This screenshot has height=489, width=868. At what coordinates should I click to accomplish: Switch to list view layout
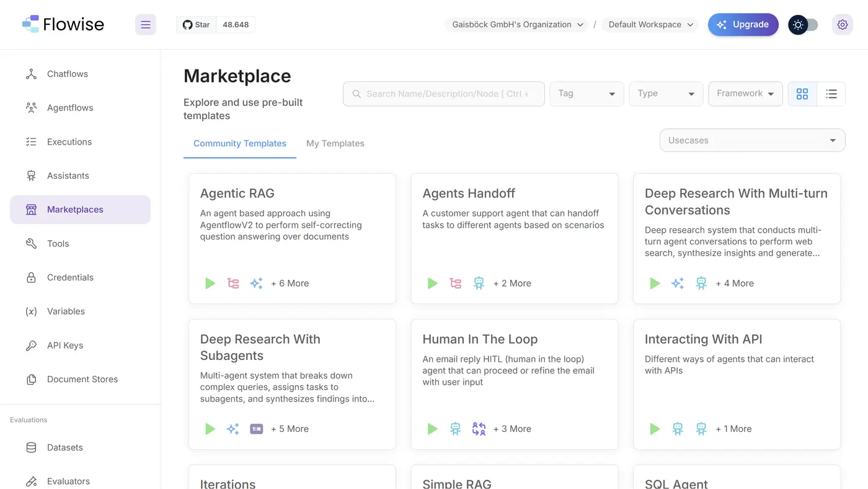pos(831,94)
